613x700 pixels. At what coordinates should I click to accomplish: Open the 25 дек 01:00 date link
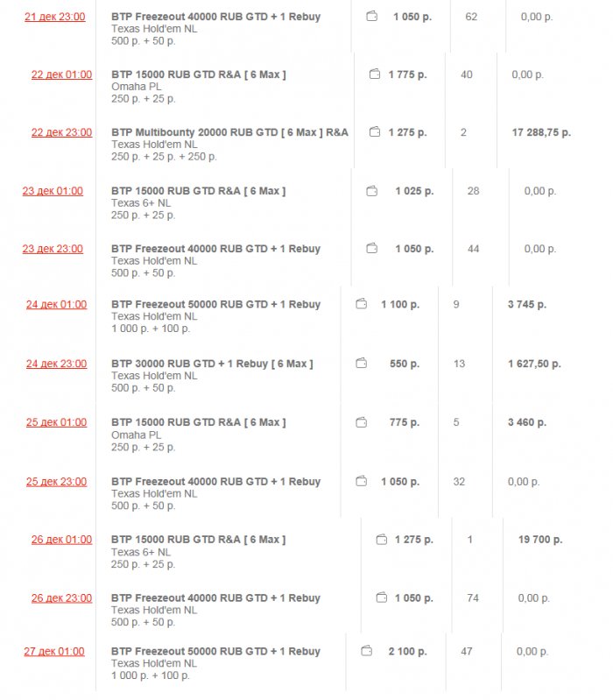click(56, 422)
